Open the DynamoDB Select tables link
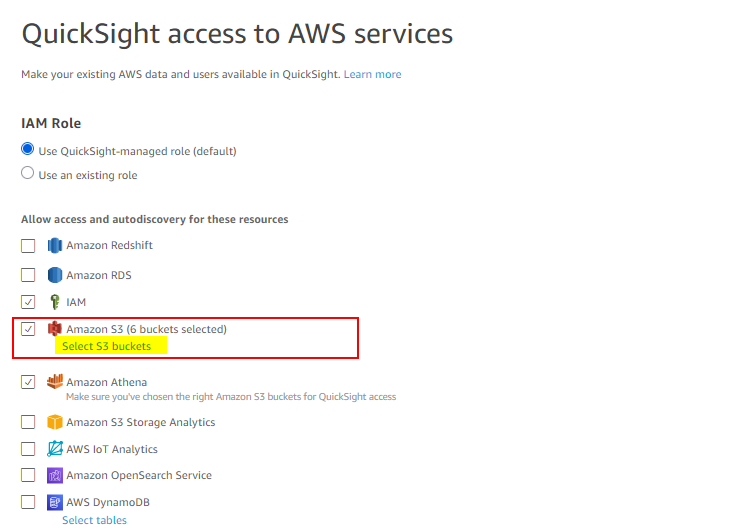750x531 pixels. (x=94, y=520)
